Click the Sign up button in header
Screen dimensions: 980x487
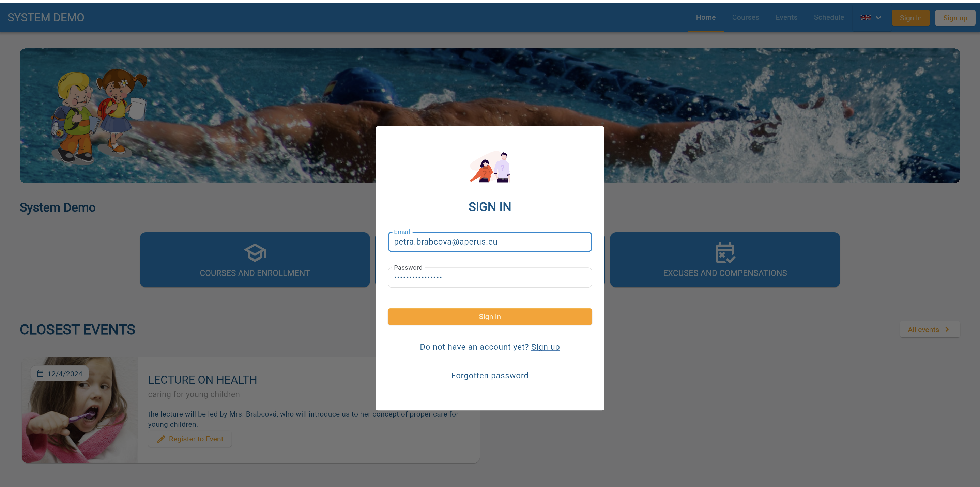[955, 18]
